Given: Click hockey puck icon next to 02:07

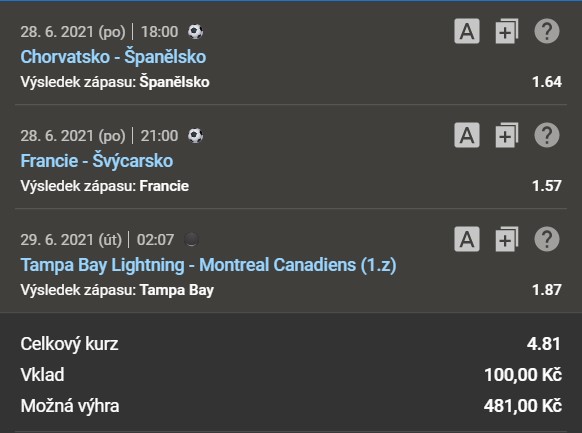Looking at the screenshot, I should click(192, 239).
